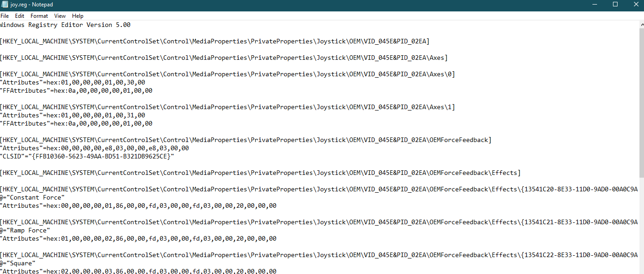Click Attributes line starting 'hex:00,00,00,00,01,86'
644x274 pixels.
pyautogui.click(x=138, y=206)
